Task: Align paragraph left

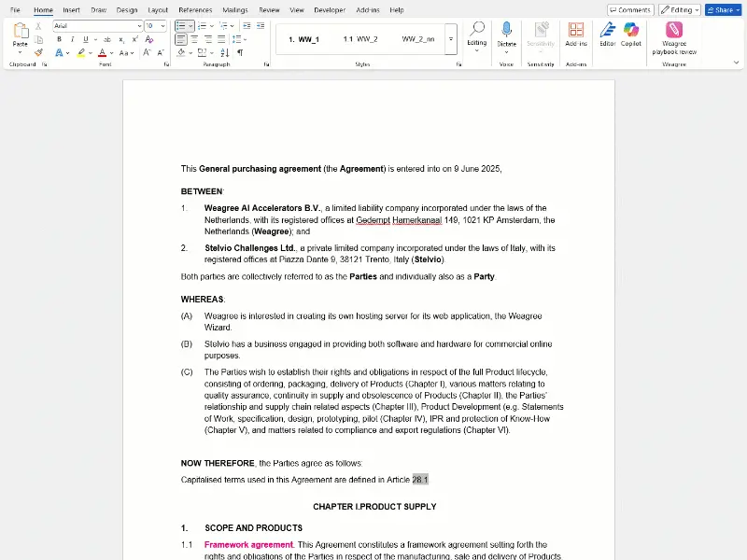Action: pyautogui.click(x=181, y=39)
